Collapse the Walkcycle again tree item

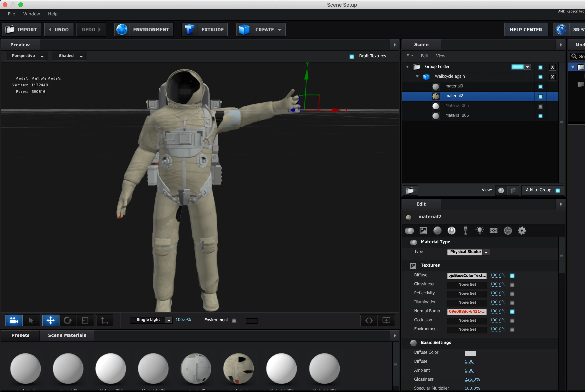[x=417, y=77]
